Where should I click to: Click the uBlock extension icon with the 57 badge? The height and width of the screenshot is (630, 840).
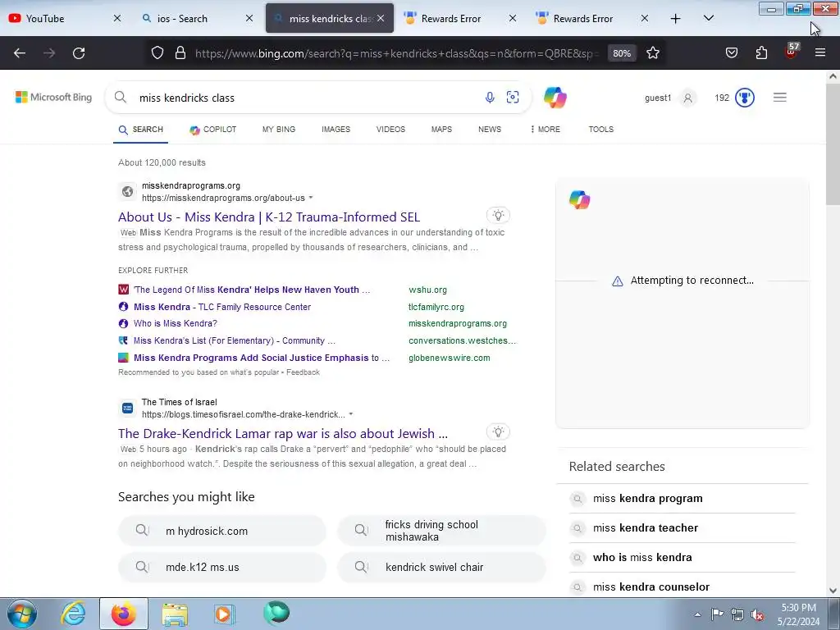pyautogui.click(x=792, y=52)
